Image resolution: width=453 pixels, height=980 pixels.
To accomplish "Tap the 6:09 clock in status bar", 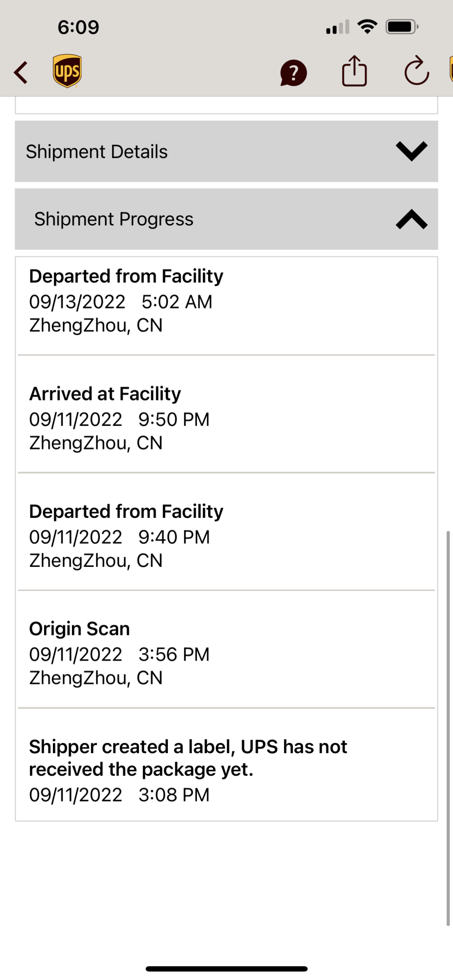I will pyautogui.click(x=78, y=27).
